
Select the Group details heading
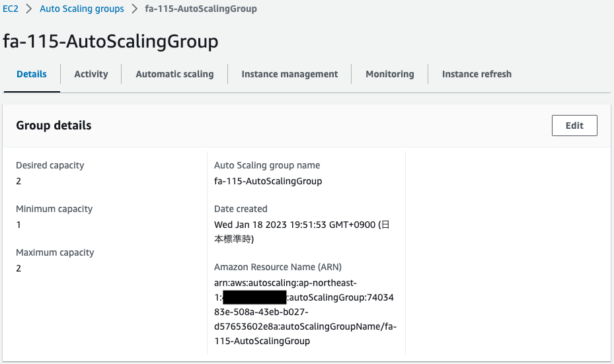pyautogui.click(x=54, y=126)
